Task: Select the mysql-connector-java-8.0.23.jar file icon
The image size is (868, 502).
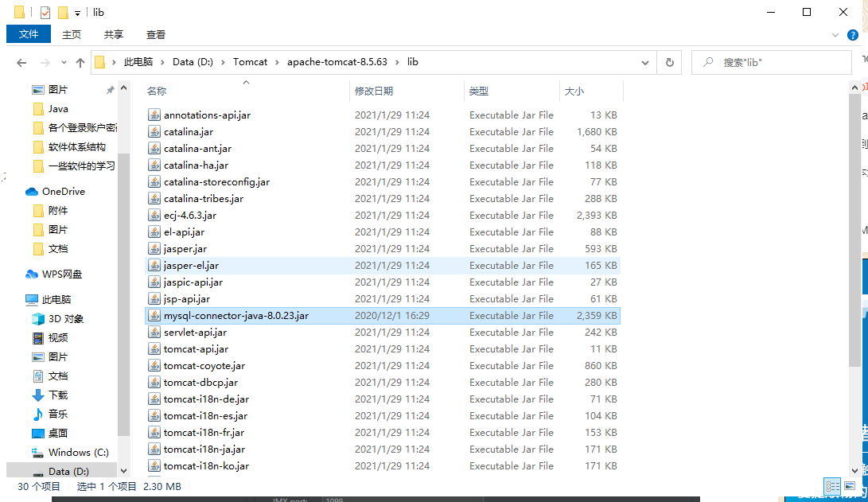Action: pyautogui.click(x=154, y=315)
